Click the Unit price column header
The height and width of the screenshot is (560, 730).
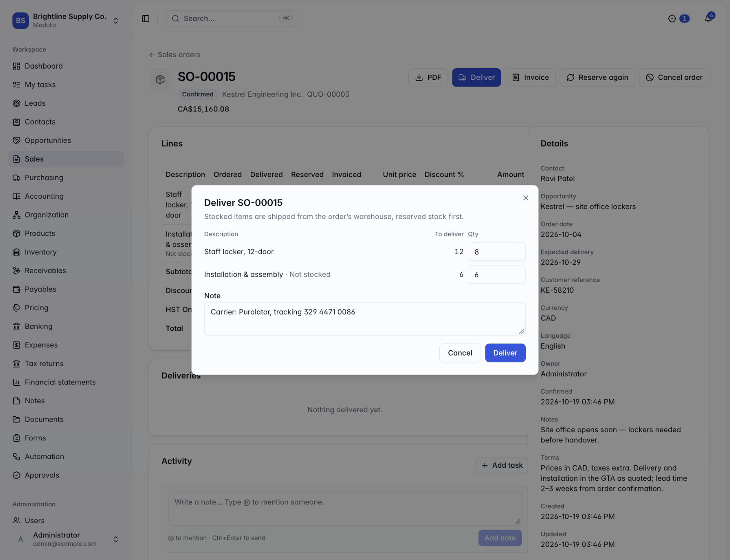pyautogui.click(x=399, y=175)
